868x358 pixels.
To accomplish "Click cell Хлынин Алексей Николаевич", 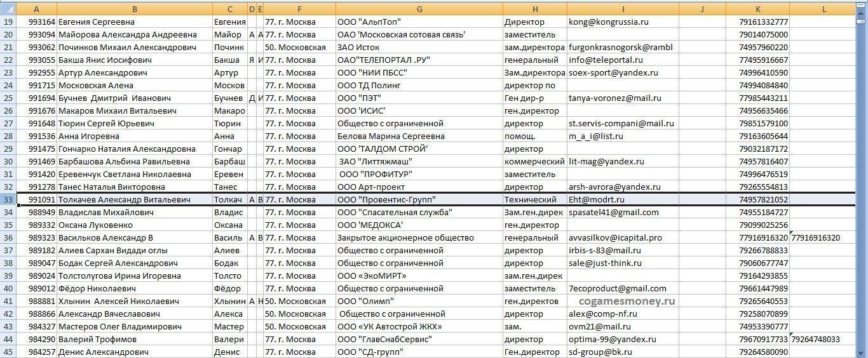I will point(135,301).
